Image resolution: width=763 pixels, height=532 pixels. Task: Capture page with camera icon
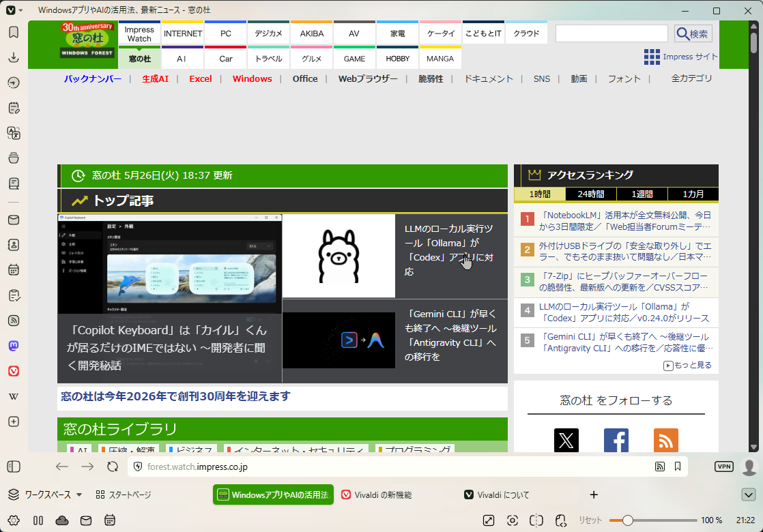pos(513,520)
